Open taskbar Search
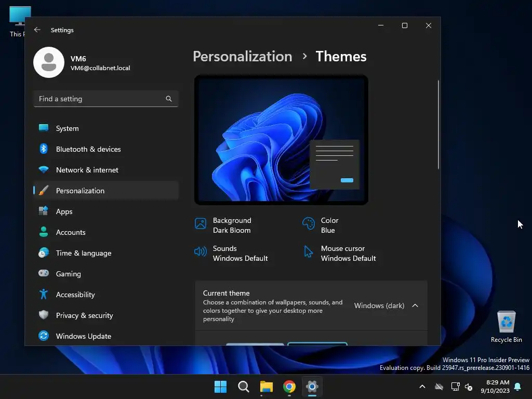Viewport: 532px width, 399px height. click(x=243, y=387)
